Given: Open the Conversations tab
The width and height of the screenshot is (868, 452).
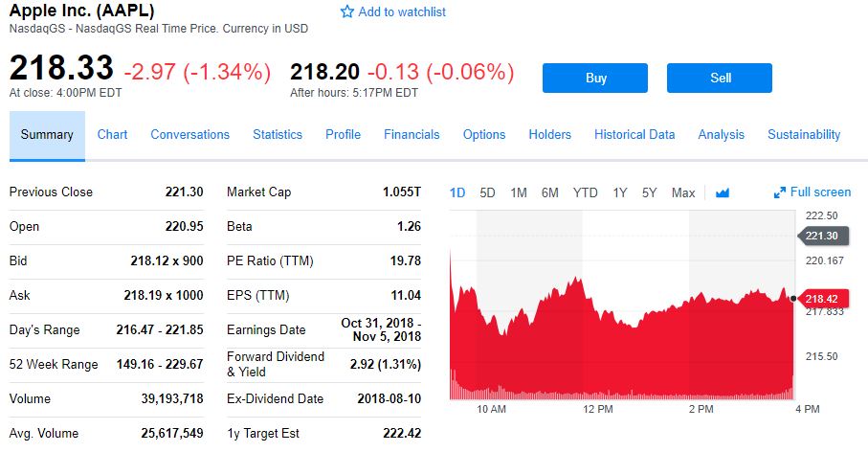Looking at the screenshot, I should 190,135.
